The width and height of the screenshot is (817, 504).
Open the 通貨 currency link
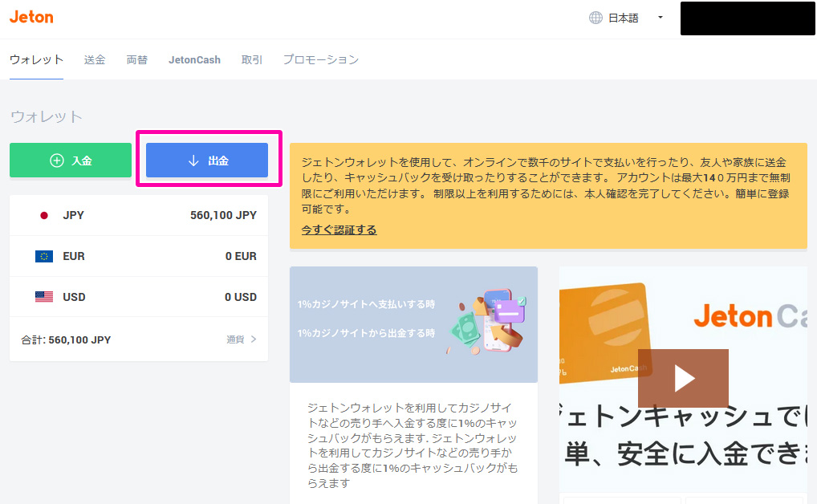coord(235,339)
